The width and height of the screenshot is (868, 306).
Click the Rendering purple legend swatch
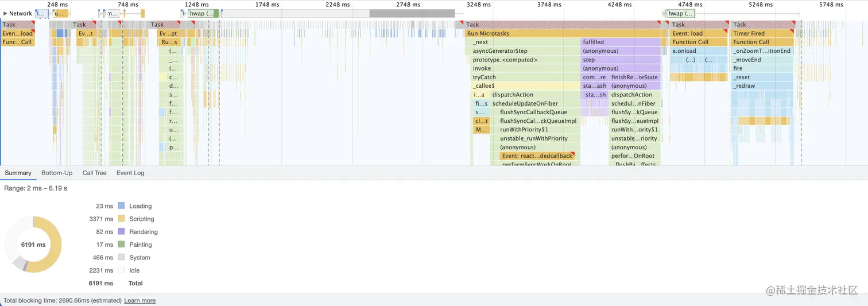click(121, 231)
